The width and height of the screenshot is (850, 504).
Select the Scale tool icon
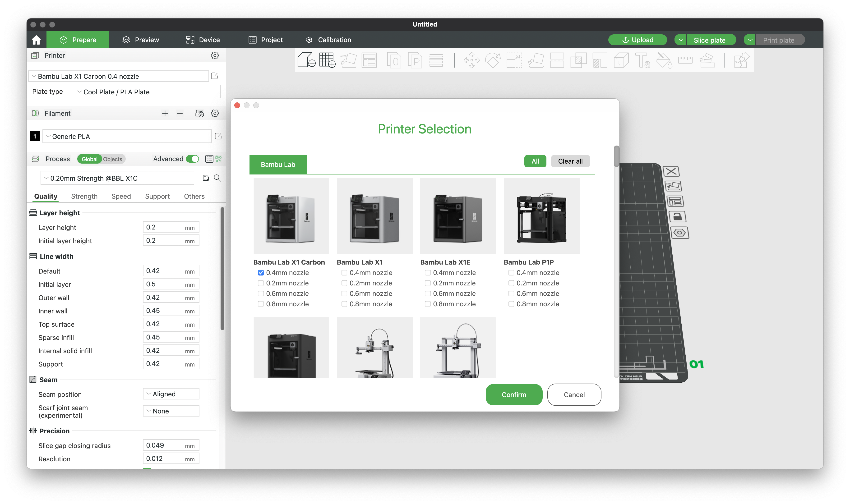(x=514, y=60)
